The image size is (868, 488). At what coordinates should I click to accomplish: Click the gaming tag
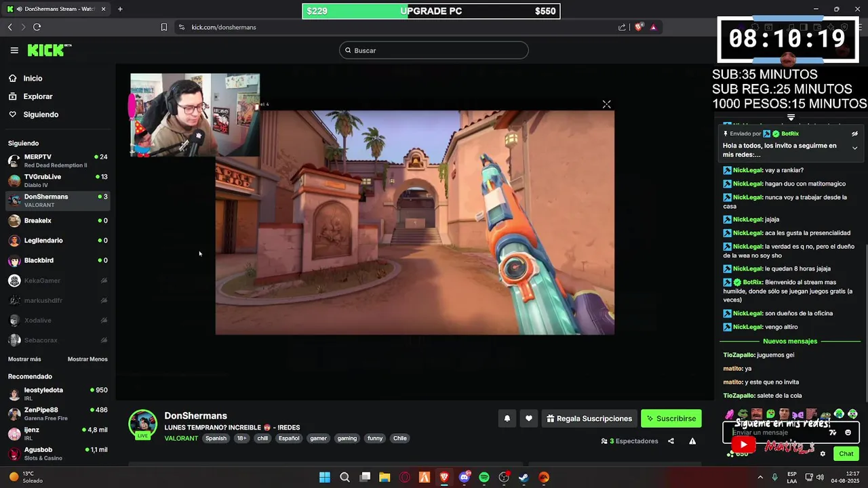(347, 439)
